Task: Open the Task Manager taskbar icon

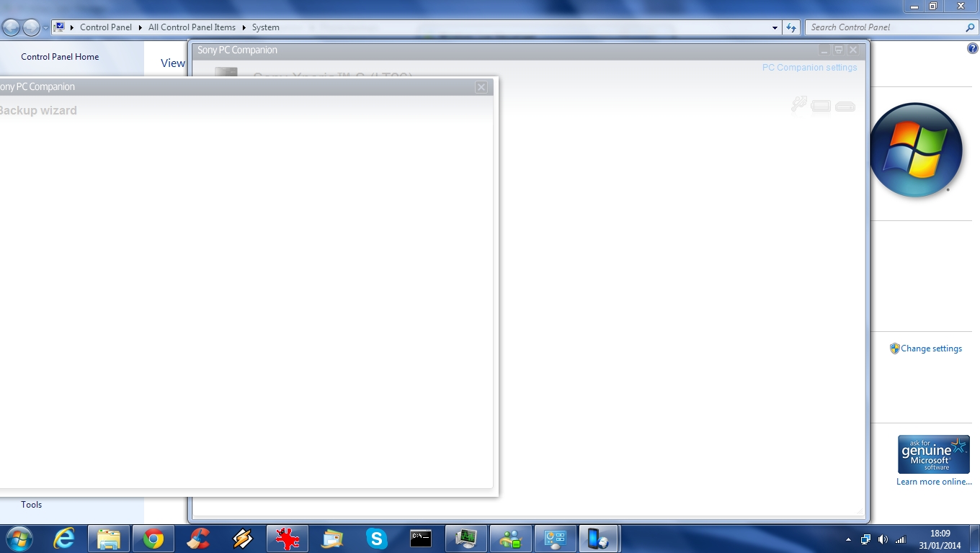Action: pos(466,539)
